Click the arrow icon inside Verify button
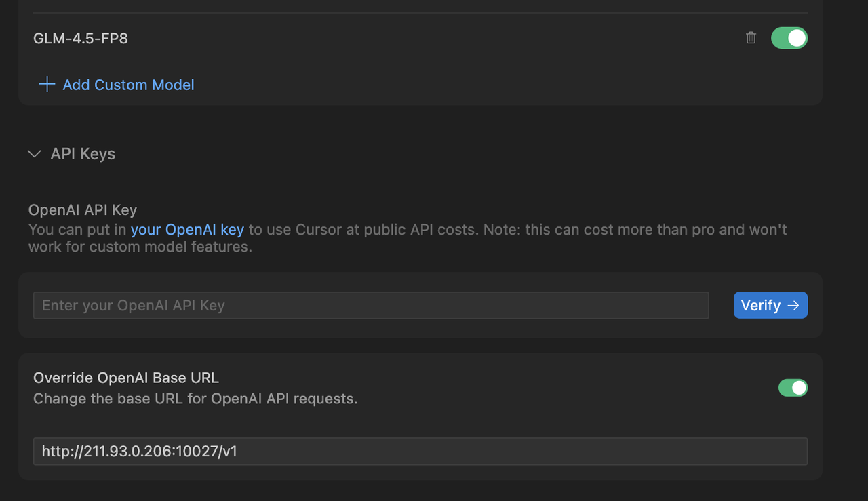868x501 pixels. [x=793, y=306]
